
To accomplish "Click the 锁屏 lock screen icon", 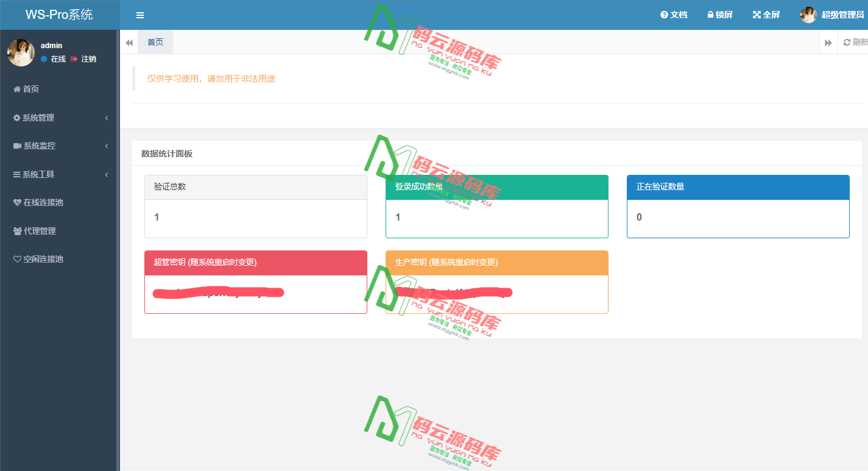I will pos(710,15).
